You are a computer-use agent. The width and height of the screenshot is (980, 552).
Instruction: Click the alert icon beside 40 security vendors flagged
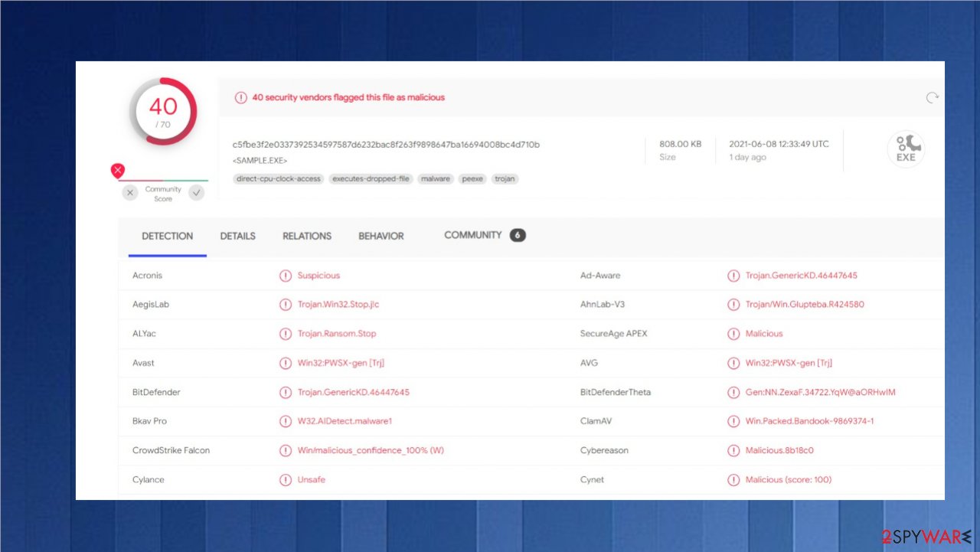(240, 98)
